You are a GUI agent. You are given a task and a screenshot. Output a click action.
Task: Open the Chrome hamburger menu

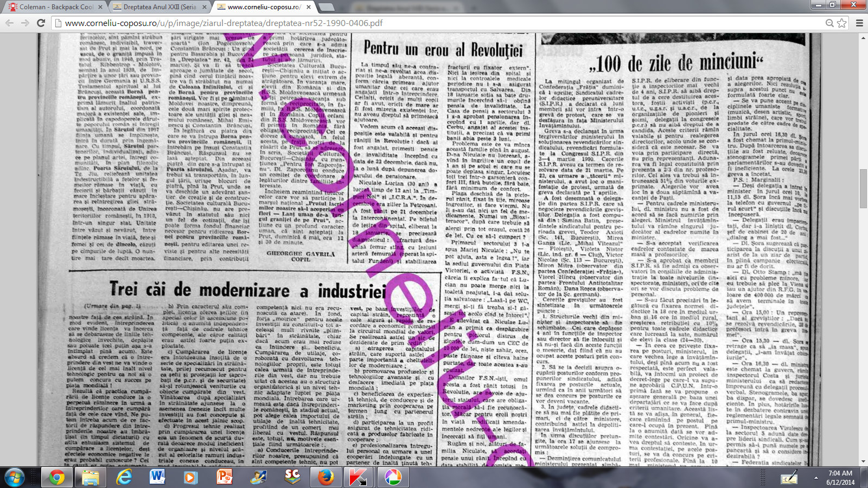click(x=859, y=23)
